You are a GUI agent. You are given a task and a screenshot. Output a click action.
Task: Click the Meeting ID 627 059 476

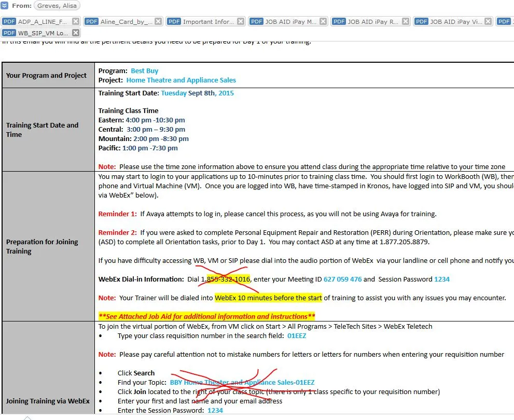(342, 279)
